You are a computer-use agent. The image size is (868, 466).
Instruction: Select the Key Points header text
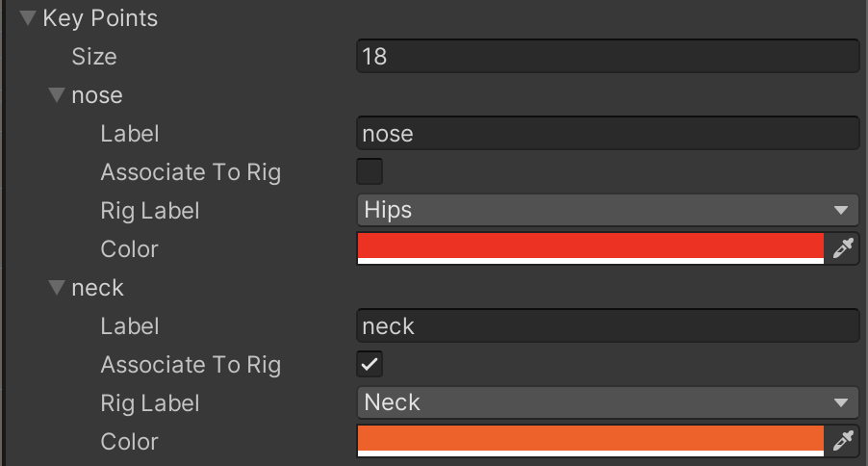point(100,18)
